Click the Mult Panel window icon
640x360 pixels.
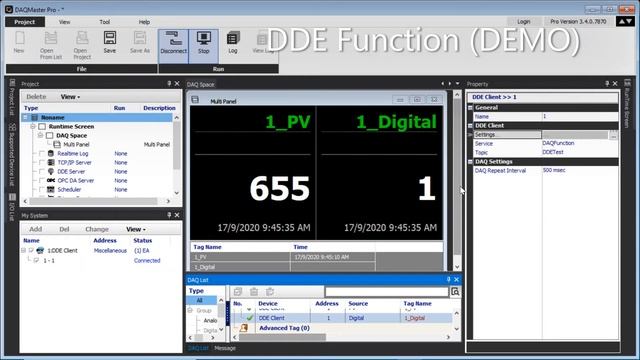[195, 100]
